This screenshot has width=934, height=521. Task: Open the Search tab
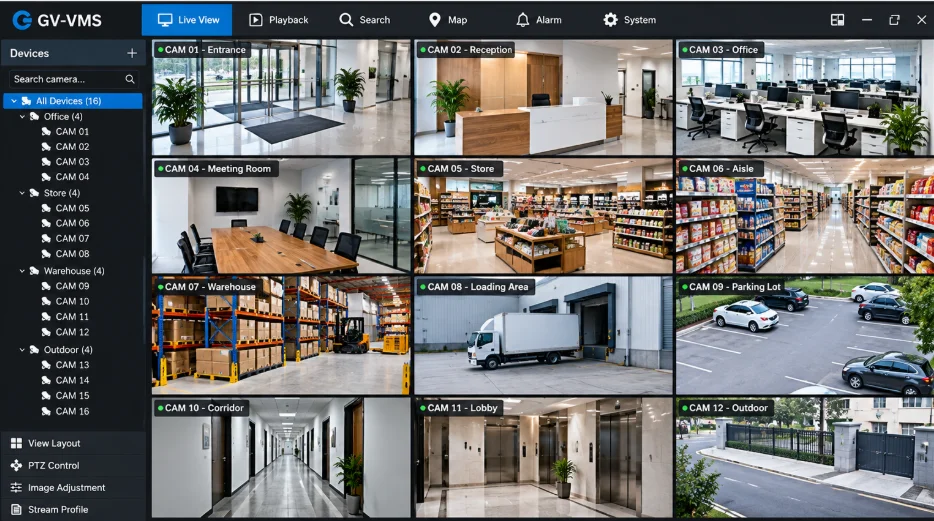click(x=365, y=20)
